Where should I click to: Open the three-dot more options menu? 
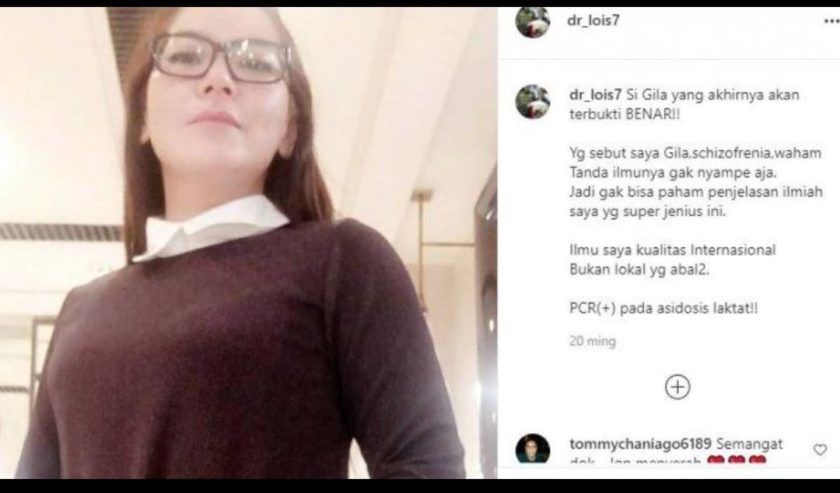tap(831, 22)
